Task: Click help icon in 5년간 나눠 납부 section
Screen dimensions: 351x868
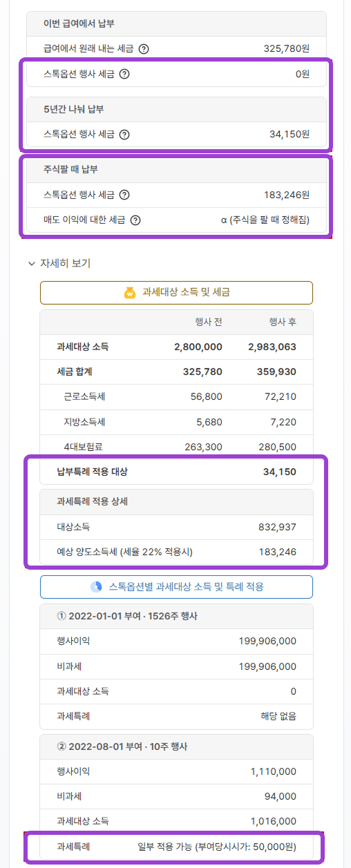Action: tap(124, 135)
